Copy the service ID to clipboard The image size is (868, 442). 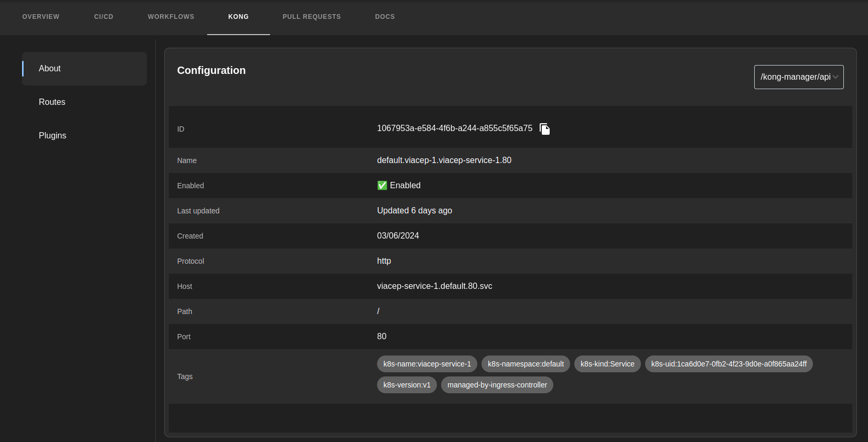[545, 129]
